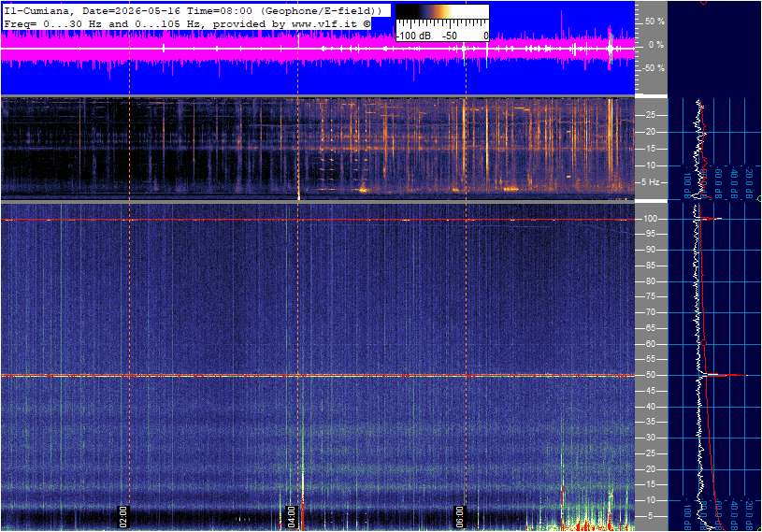Click the '85' tick on the E-field frequency axis
This screenshot has width=762, height=532.
click(650, 266)
